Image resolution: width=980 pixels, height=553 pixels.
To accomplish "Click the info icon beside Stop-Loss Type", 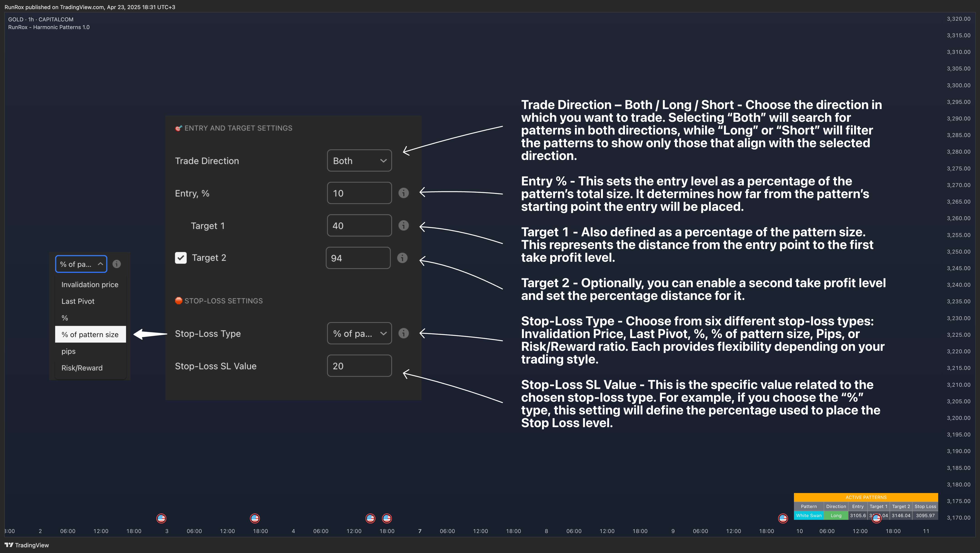I will tap(403, 333).
